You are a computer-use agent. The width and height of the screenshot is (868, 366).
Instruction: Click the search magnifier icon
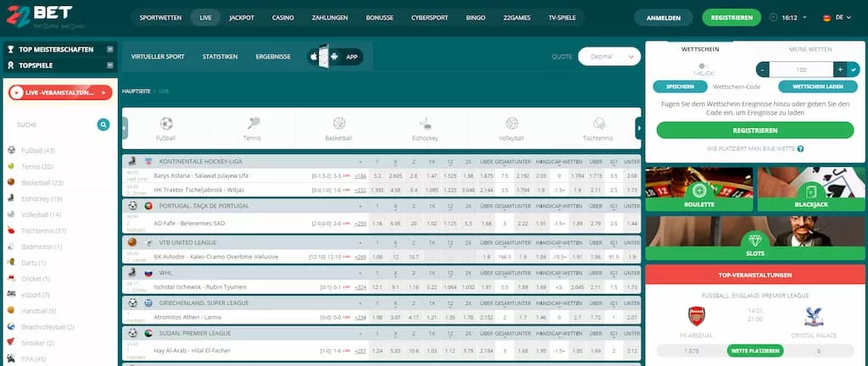(x=103, y=125)
